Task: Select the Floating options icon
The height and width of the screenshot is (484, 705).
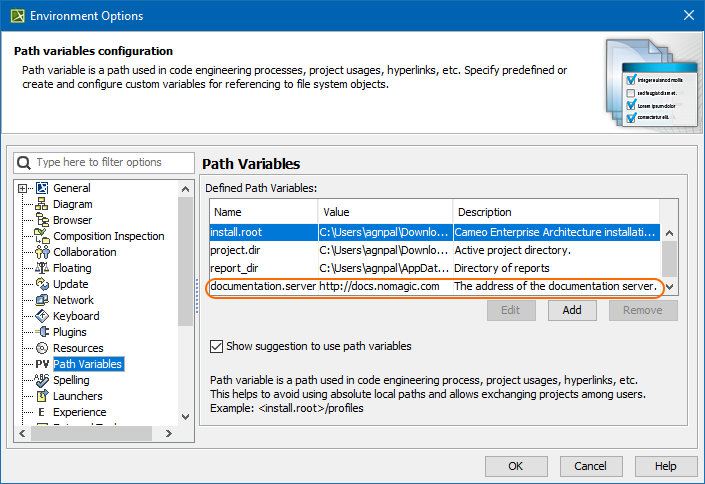Action: coord(42,268)
